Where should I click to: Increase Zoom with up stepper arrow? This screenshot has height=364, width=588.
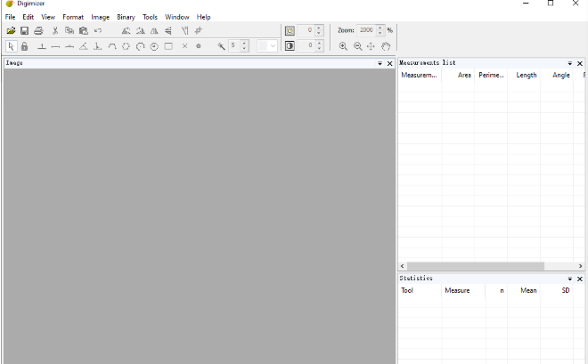click(380, 28)
